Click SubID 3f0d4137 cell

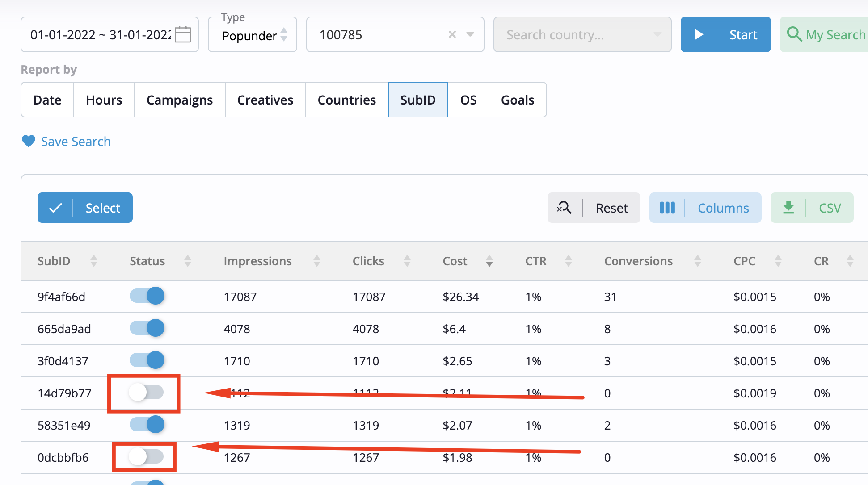(63, 361)
